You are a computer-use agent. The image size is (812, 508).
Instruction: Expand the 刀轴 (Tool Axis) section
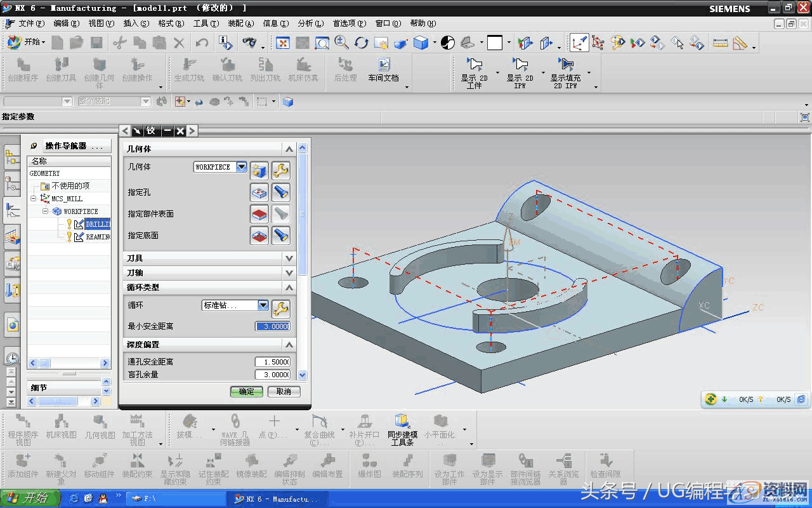click(x=289, y=272)
